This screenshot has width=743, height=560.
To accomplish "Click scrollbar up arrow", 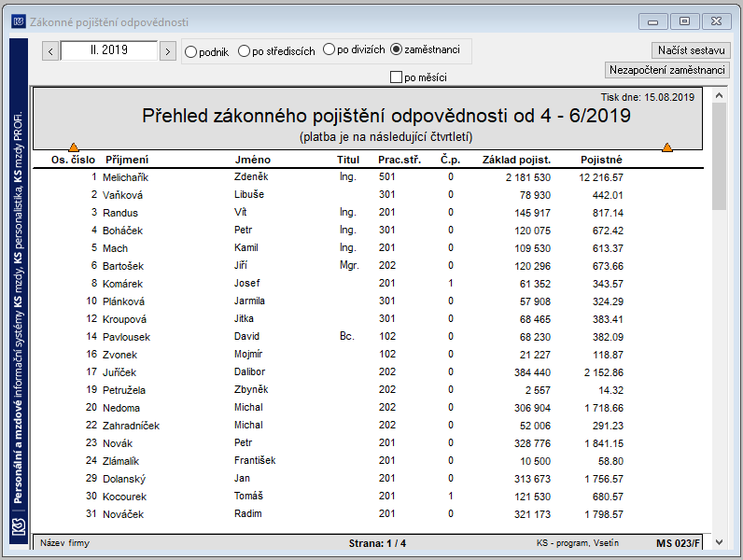I will point(719,96).
